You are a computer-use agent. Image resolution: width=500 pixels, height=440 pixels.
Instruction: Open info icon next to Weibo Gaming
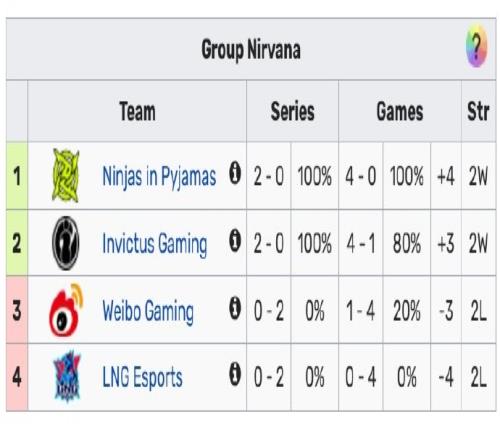235,308
